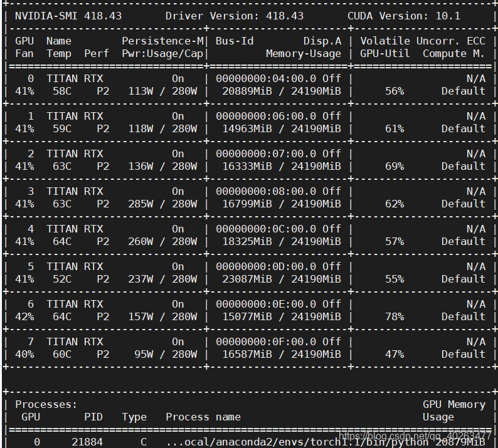Viewport: 498px width, 448px height.
Task: Select power reading 95W / 280W
Action: pos(166,354)
